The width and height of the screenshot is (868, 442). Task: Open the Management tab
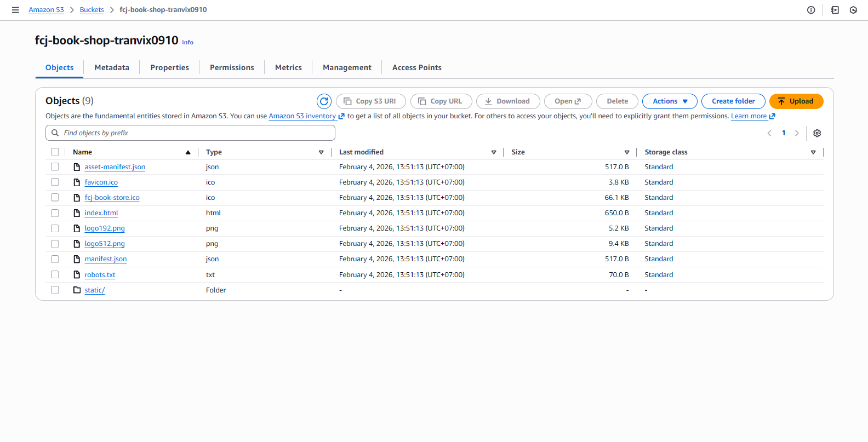(x=347, y=67)
